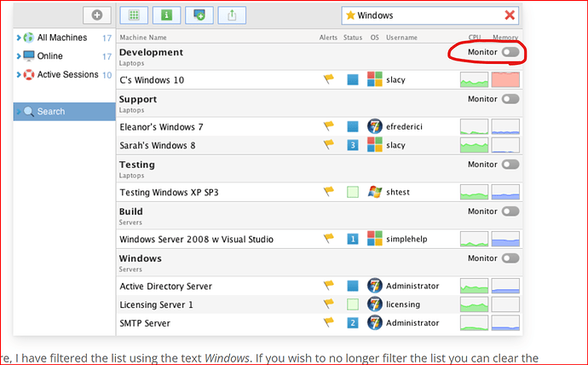
Task: Click status square for Licensing Server 1
Action: 353,304
